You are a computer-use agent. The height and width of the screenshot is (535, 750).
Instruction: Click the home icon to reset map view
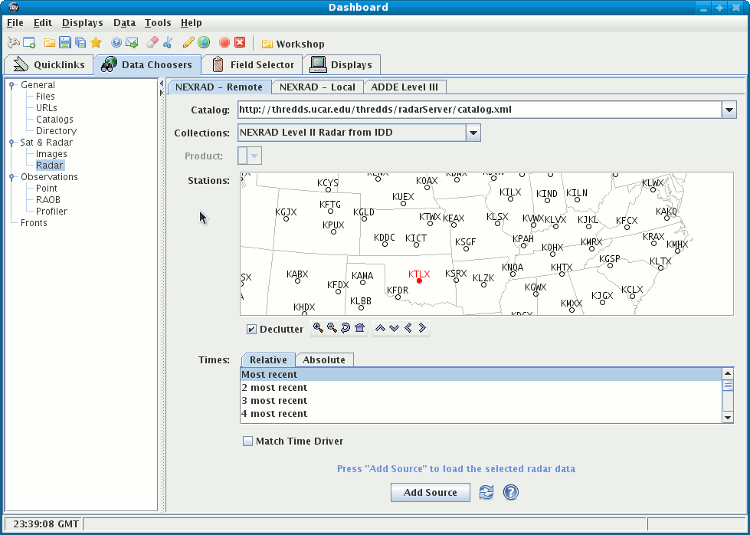[359, 328]
